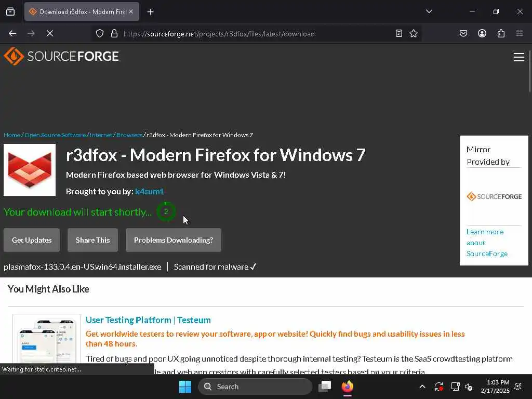Show hidden system tray icons chevron
The height and width of the screenshot is (399, 532).
click(422, 387)
